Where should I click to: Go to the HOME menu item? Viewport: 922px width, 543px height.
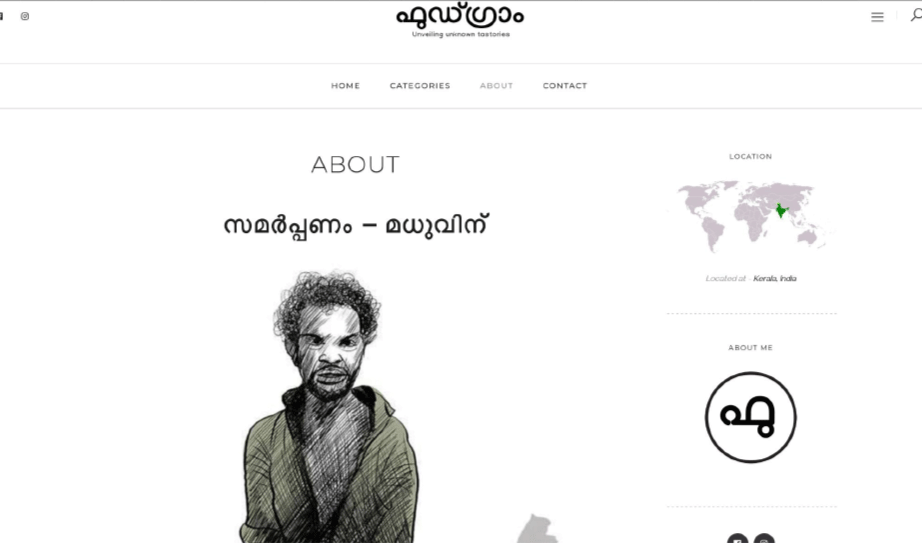[x=345, y=86]
